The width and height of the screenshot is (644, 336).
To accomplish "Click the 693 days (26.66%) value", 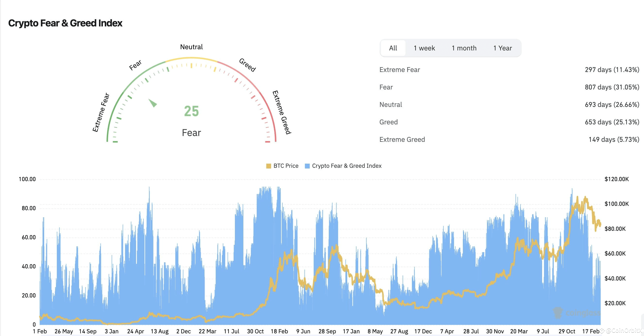I will (612, 105).
